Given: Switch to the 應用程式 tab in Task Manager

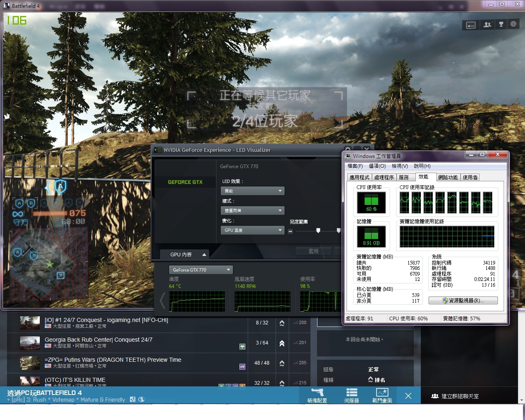Looking at the screenshot, I should coord(359,178).
